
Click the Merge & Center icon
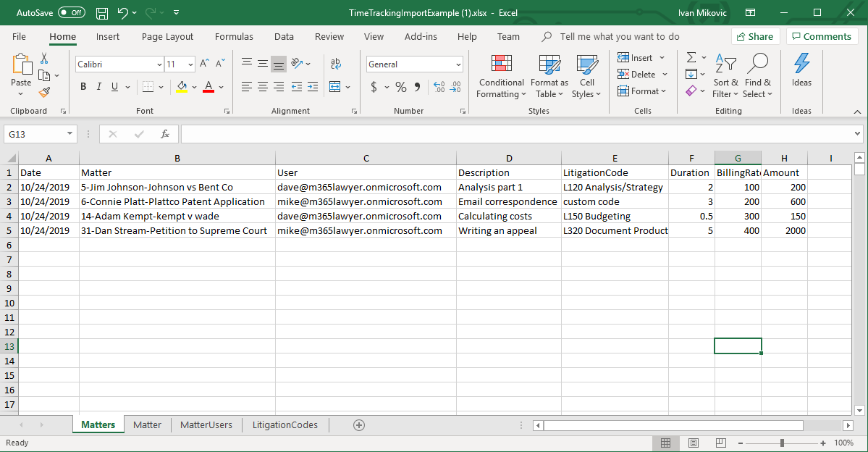[x=334, y=87]
